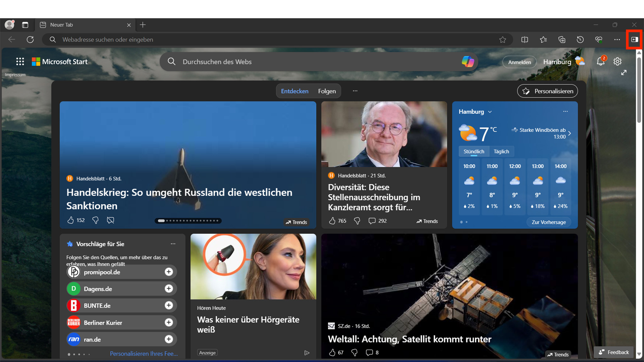Like the Handelskrieg article
Viewport: 644px width, 362px height.
click(x=71, y=220)
